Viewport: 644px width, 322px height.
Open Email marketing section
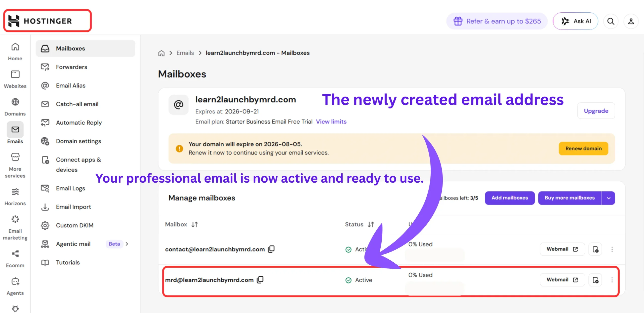click(x=15, y=227)
